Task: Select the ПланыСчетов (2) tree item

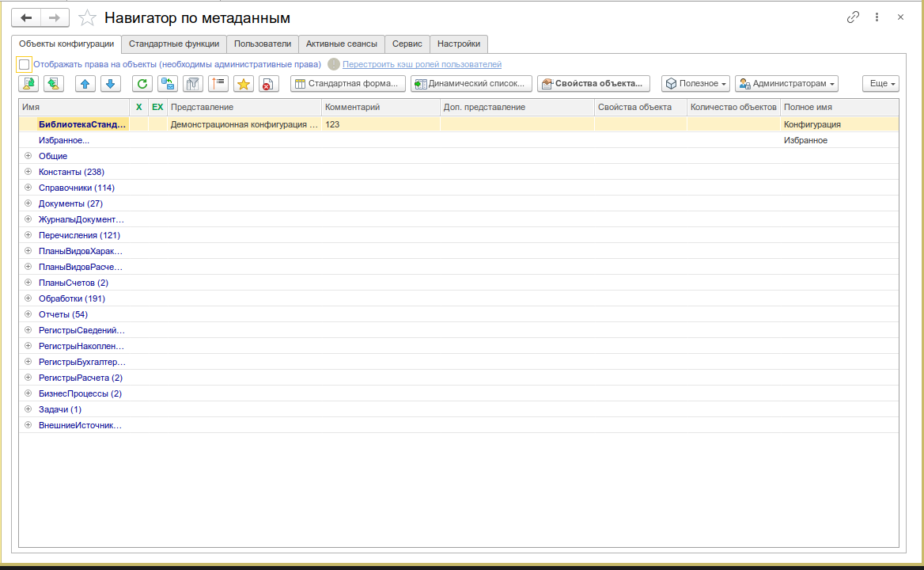Action: [x=74, y=283]
